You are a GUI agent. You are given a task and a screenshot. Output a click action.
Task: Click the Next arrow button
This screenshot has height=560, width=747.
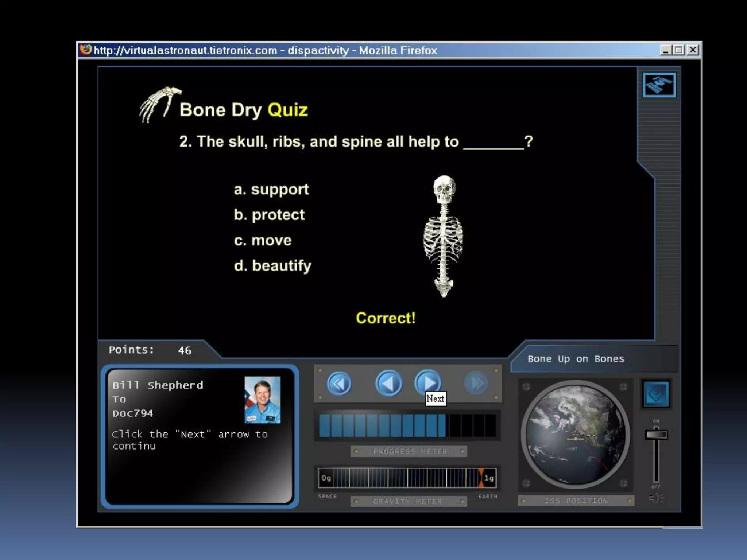point(428,383)
